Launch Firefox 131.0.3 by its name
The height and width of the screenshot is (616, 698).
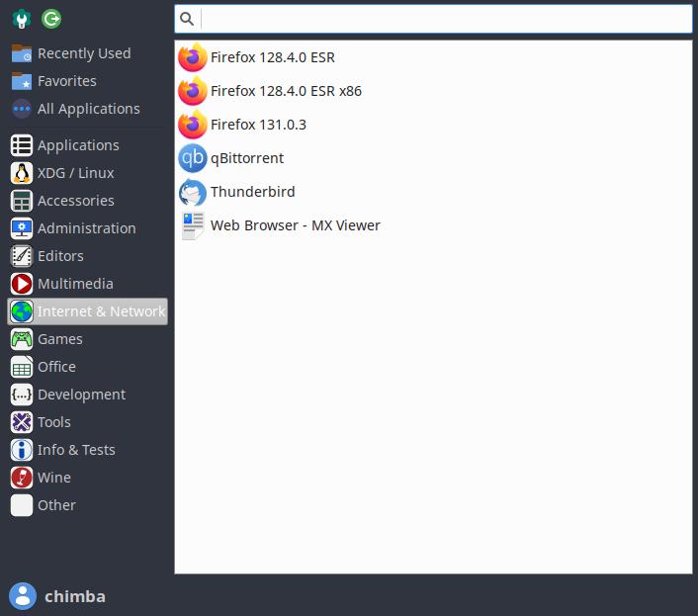click(x=258, y=125)
